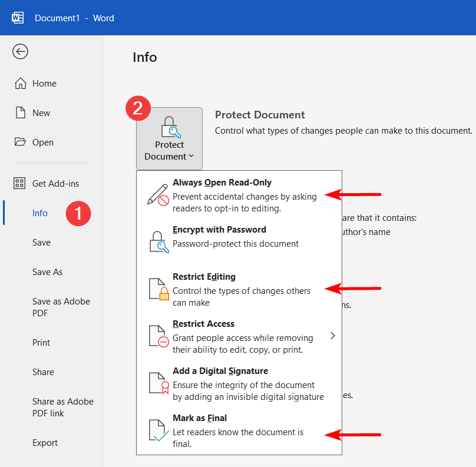Select Share as Adobe PDF link

tap(62, 407)
